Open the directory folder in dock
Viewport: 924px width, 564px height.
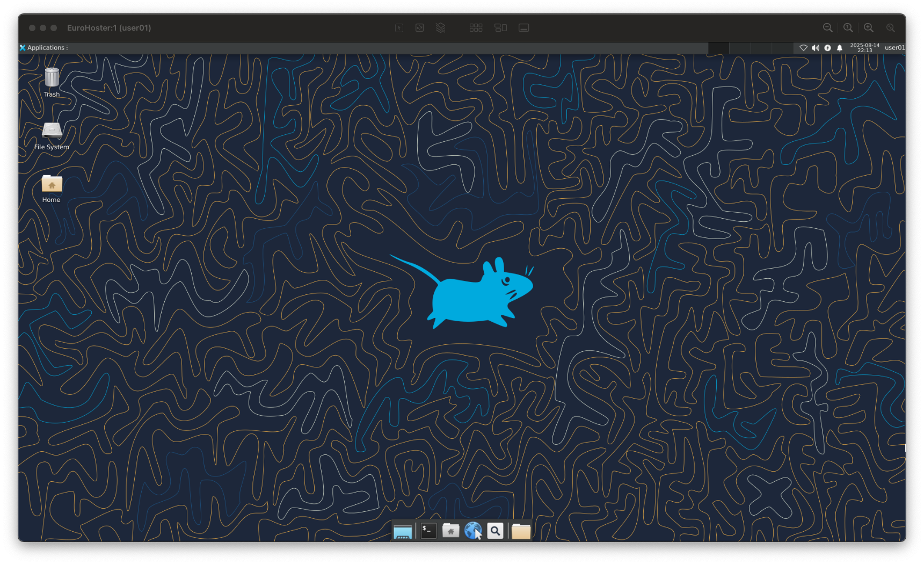[x=521, y=531]
